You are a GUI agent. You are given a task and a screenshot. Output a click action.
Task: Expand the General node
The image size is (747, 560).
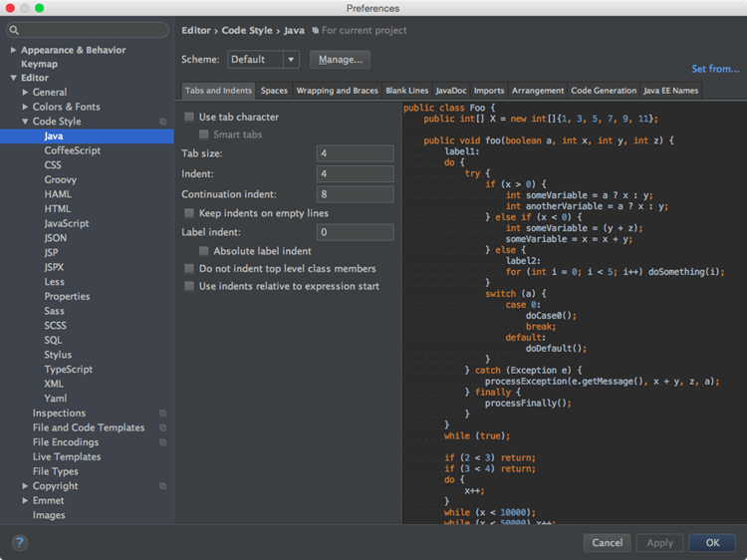coord(25,93)
